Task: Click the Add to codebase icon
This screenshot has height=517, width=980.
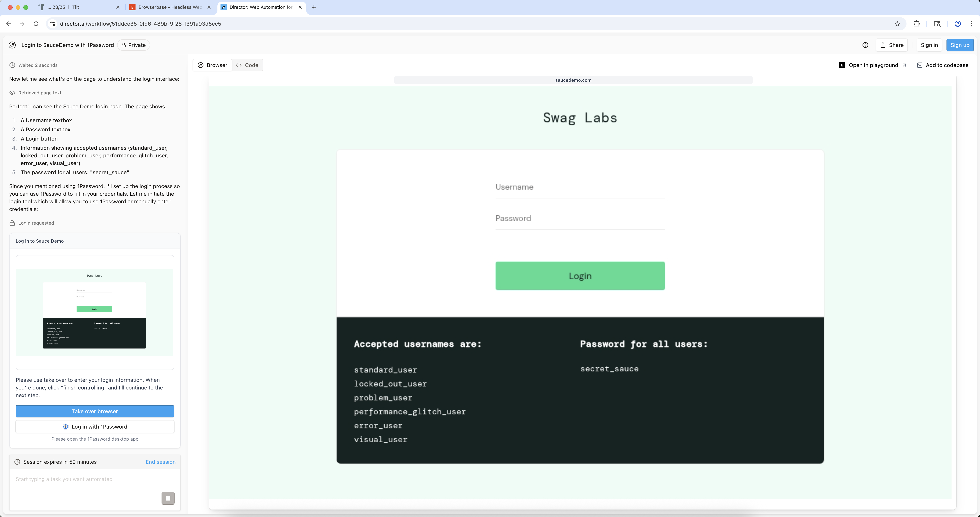Action: [920, 65]
